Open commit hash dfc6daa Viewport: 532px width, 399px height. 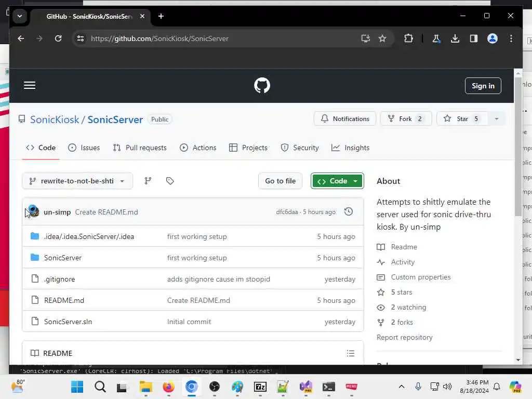click(287, 212)
